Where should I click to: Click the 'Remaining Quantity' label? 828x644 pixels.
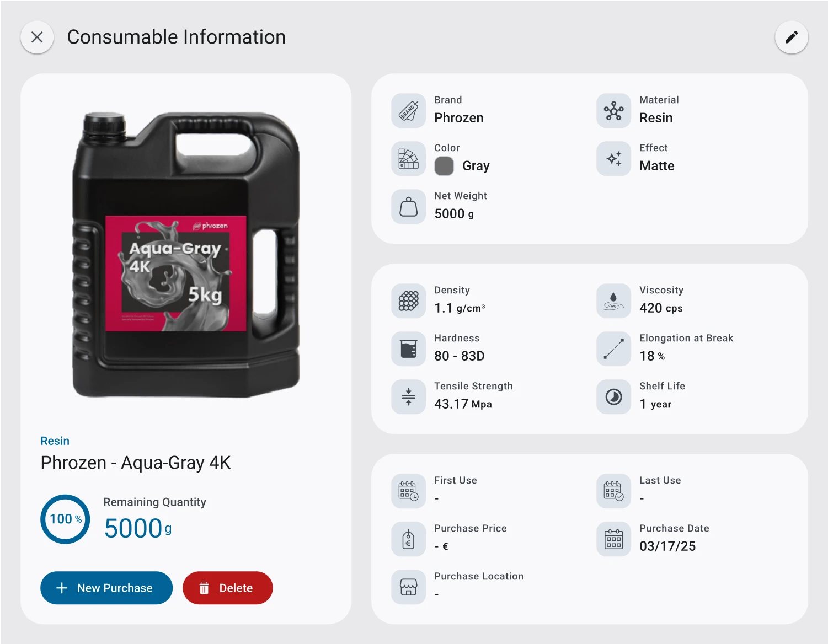click(155, 502)
